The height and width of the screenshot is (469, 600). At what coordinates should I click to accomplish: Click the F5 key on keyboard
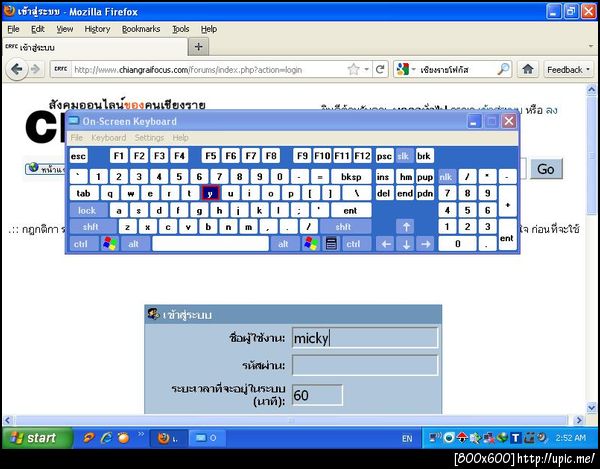pos(210,156)
